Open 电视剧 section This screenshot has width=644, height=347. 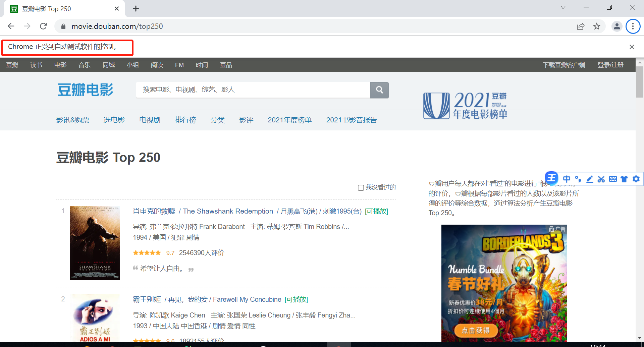click(150, 120)
